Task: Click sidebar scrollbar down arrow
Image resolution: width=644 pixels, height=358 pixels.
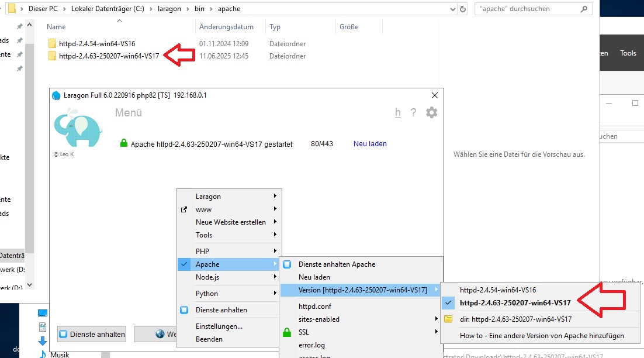Action: click(30, 284)
